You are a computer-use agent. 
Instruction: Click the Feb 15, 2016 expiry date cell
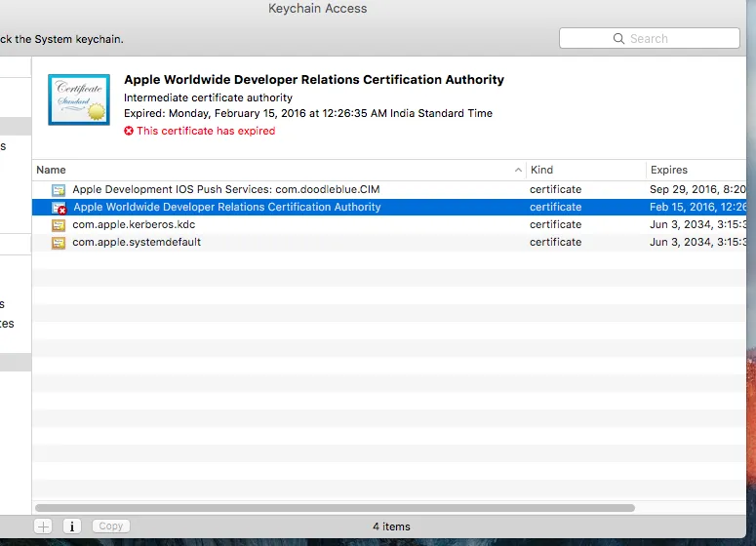point(697,207)
